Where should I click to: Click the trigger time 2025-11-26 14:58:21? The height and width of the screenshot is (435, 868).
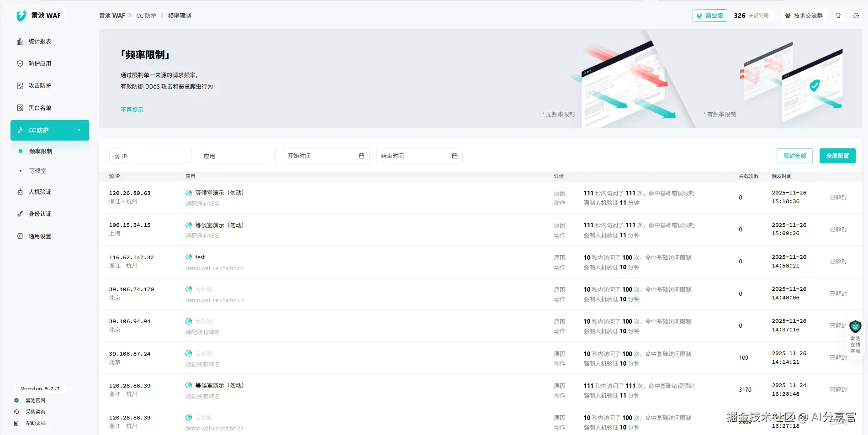tap(789, 262)
